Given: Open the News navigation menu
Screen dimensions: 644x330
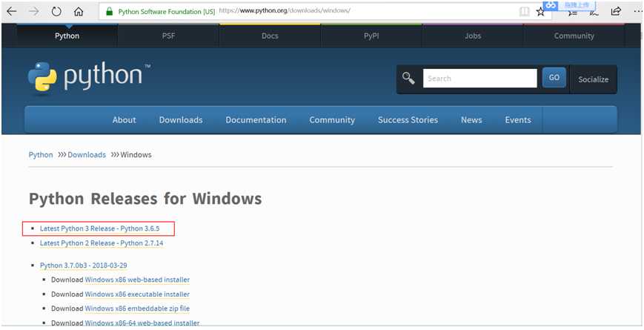Looking at the screenshot, I should (x=471, y=120).
